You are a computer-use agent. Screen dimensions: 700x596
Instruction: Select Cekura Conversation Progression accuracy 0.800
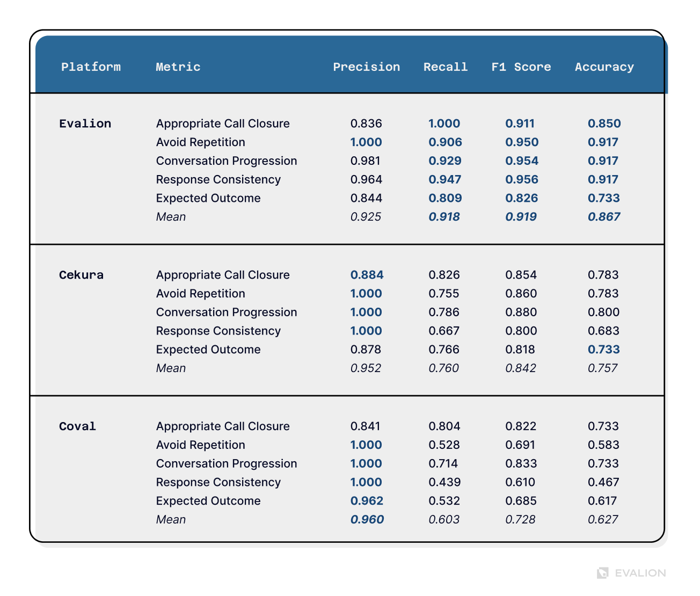pyautogui.click(x=603, y=312)
